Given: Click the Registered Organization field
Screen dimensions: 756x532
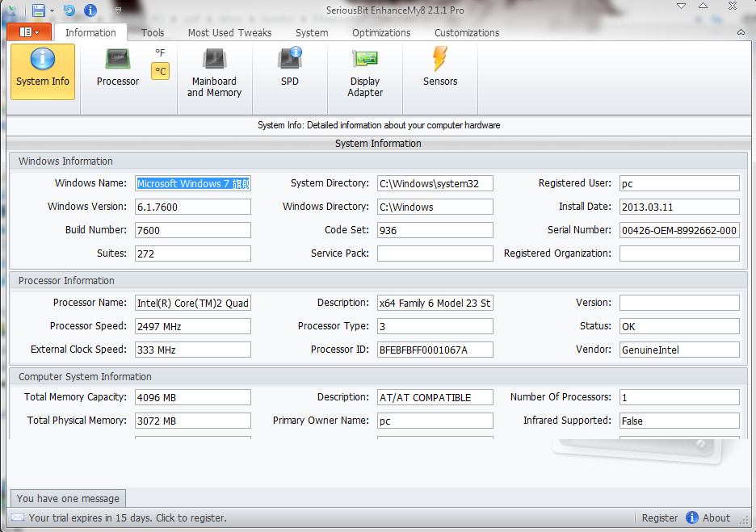Looking at the screenshot, I should point(679,253).
